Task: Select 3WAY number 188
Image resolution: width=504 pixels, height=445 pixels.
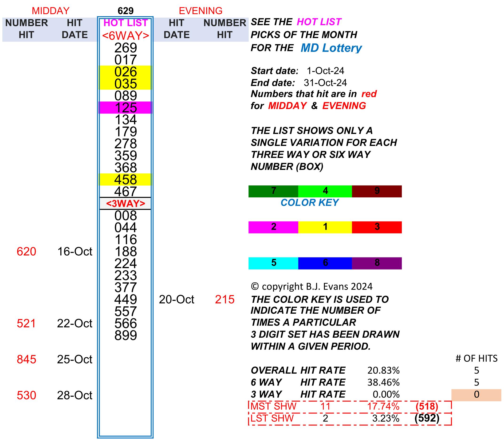Action: [126, 251]
